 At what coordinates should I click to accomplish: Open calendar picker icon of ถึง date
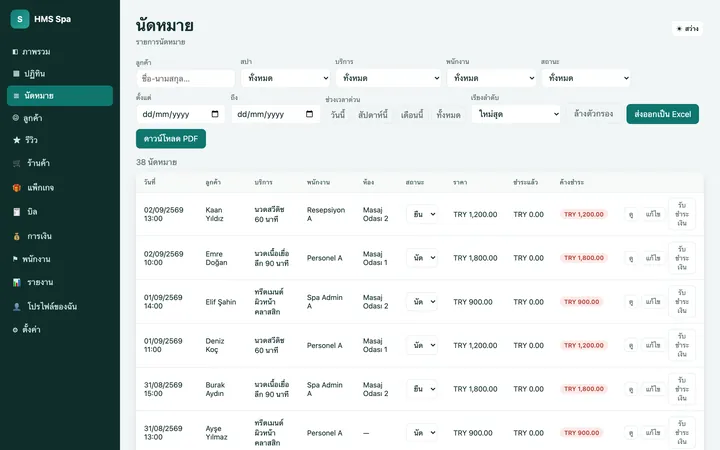(309, 114)
